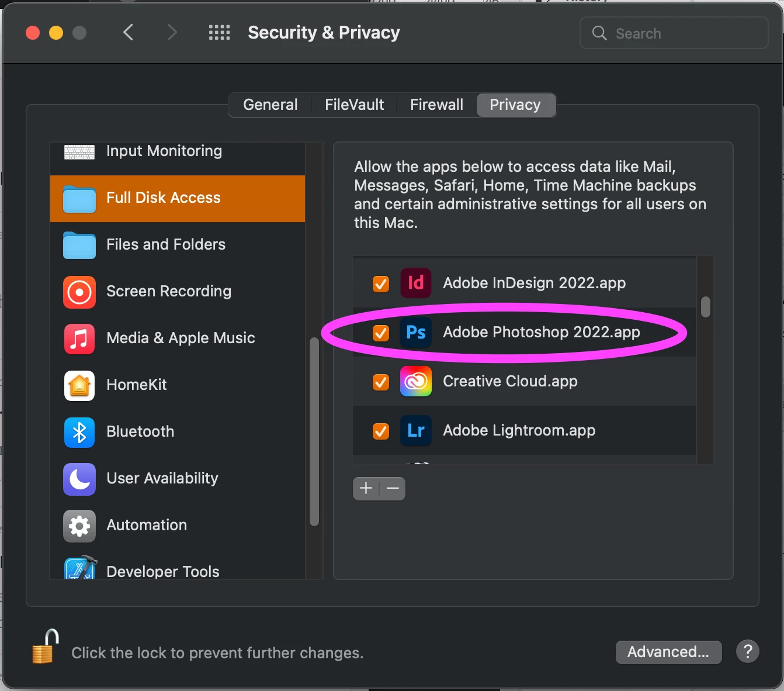The image size is (784, 691).
Task: Click the Photoshop Ps app icon
Action: 416,332
